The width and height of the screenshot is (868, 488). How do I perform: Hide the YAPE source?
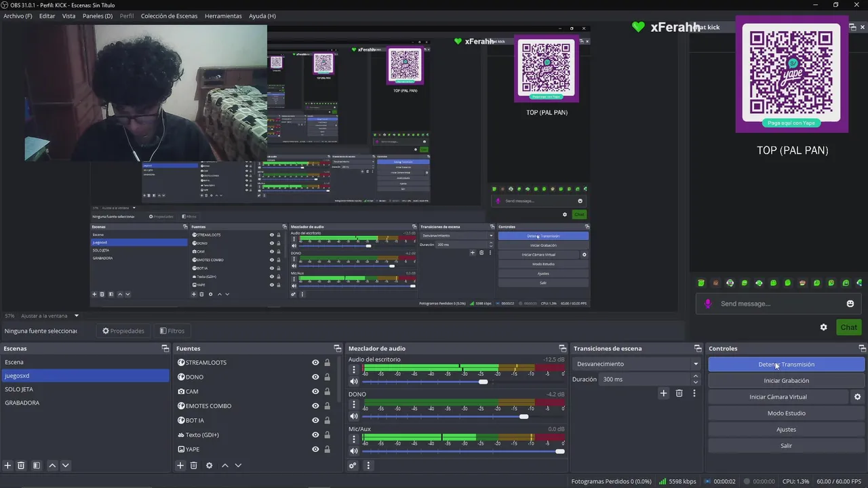coord(315,449)
